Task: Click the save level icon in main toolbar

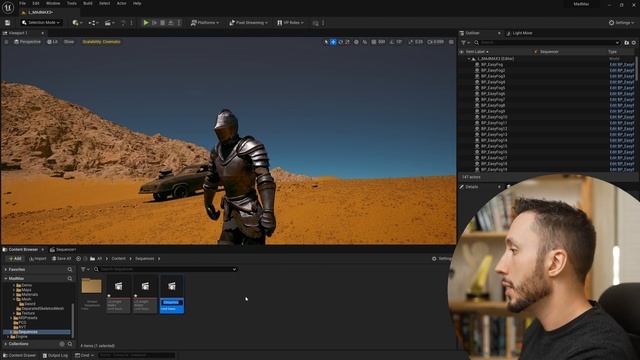Action: pos(7,23)
